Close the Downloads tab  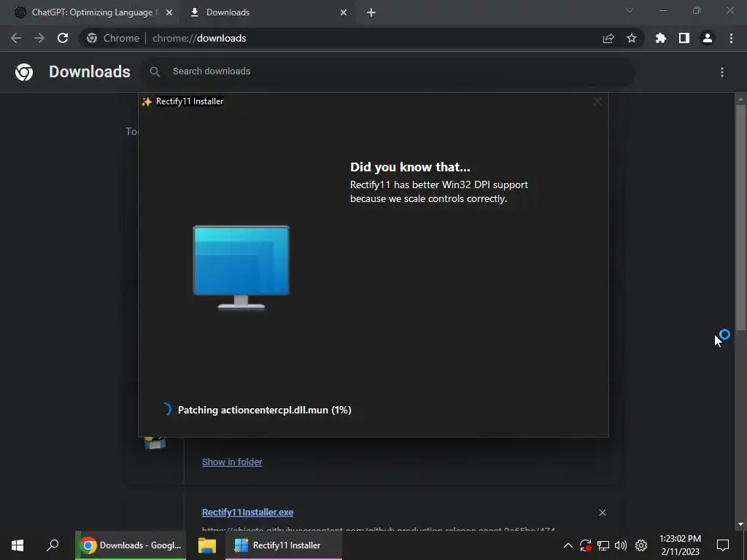pos(344,12)
